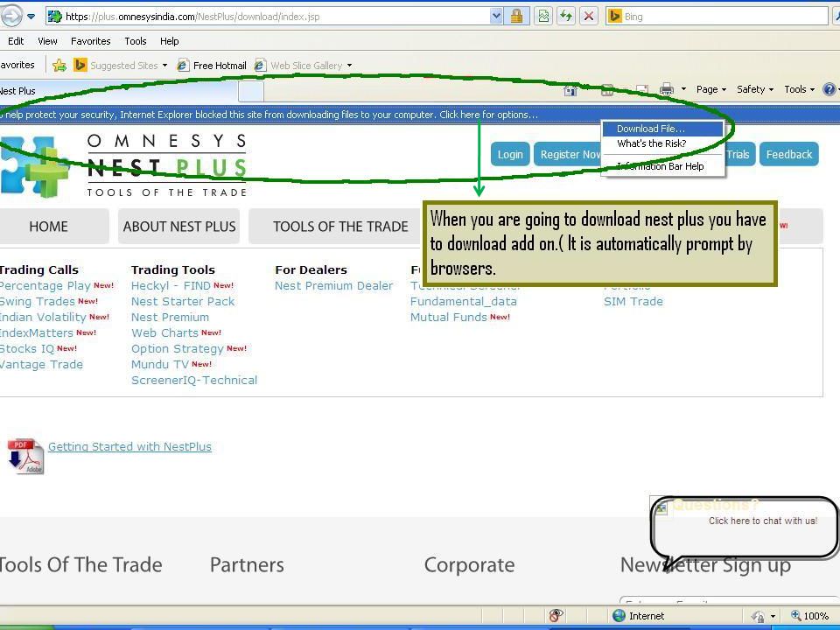Open Nest Starter Pack link

(183, 302)
